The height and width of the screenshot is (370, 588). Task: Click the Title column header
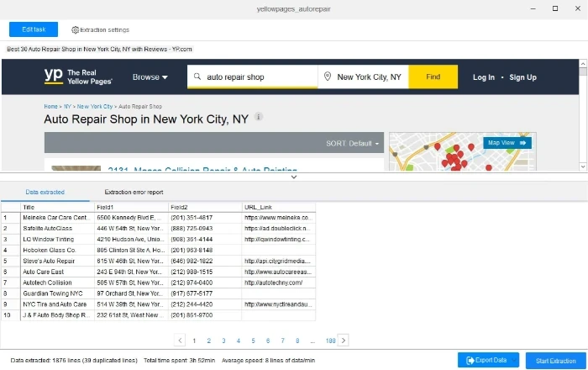(57, 207)
